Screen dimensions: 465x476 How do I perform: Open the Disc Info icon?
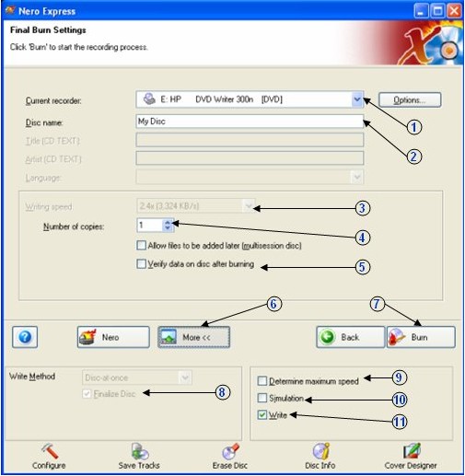(x=320, y=452)
